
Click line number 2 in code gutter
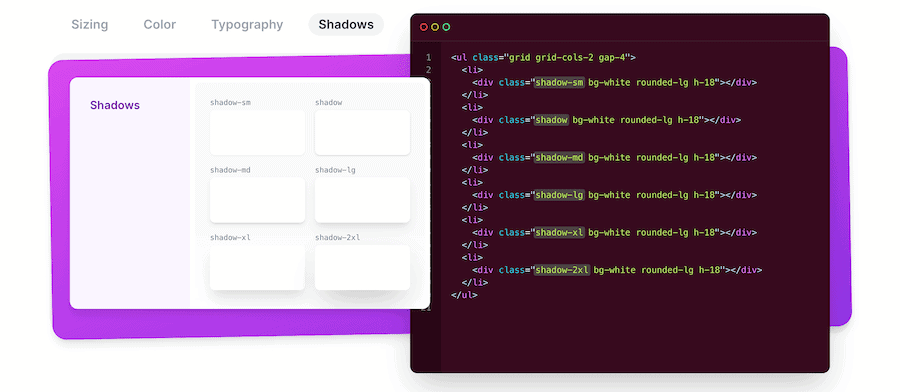point(428,70)
